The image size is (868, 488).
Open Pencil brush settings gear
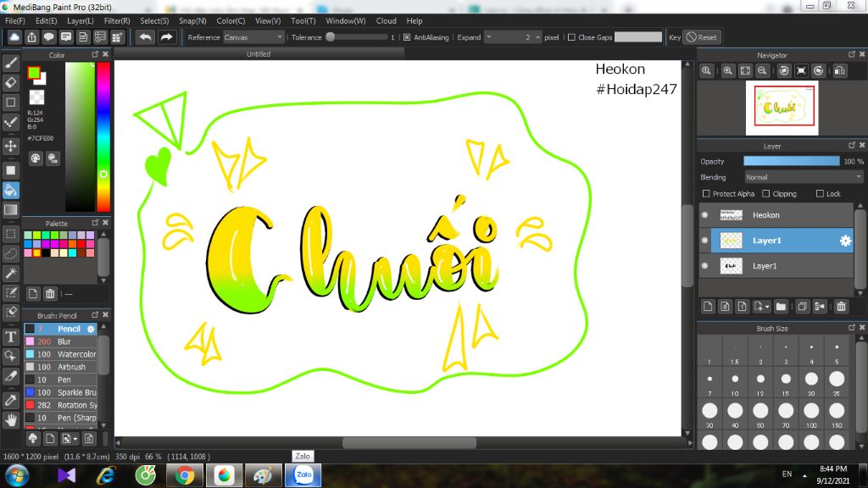click(91, 329)
